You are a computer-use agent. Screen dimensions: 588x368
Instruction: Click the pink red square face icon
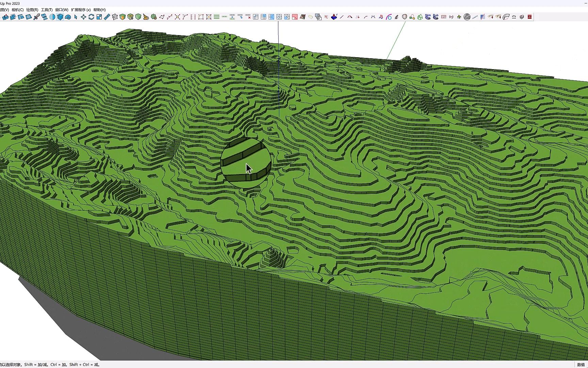pos(295,17)
